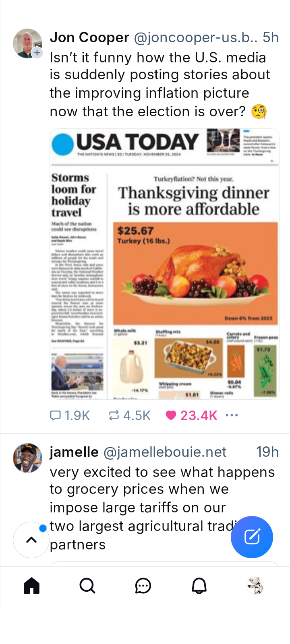Open more options for Jon Cooper's post
This screenshot has height=644, width=290.
[232, 415]
